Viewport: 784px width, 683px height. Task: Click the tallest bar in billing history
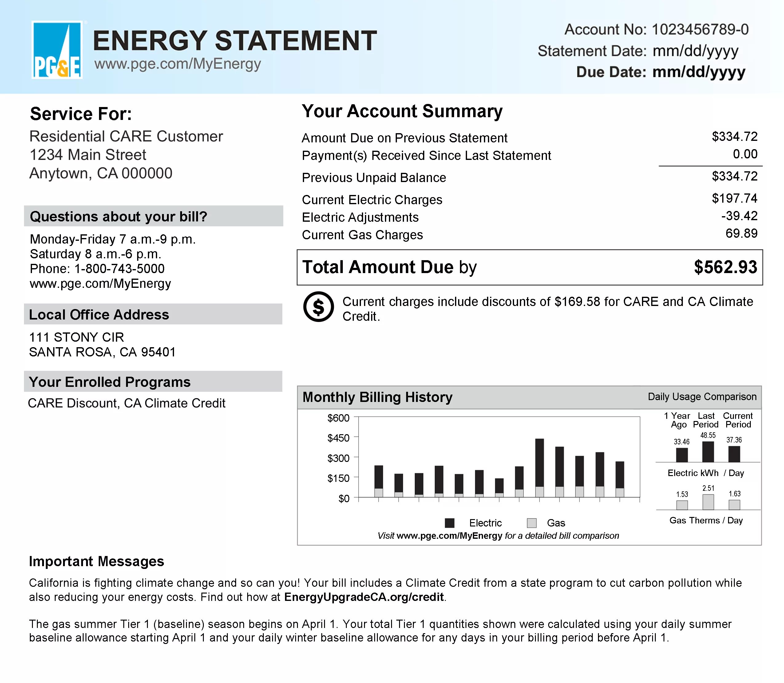pyautogui.click(x=540, y=468)
